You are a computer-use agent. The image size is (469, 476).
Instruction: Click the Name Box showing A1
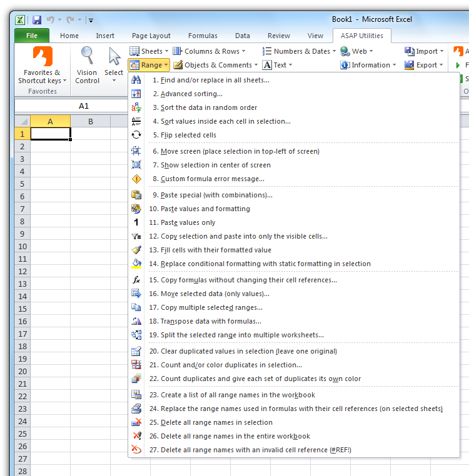point(71,106)
